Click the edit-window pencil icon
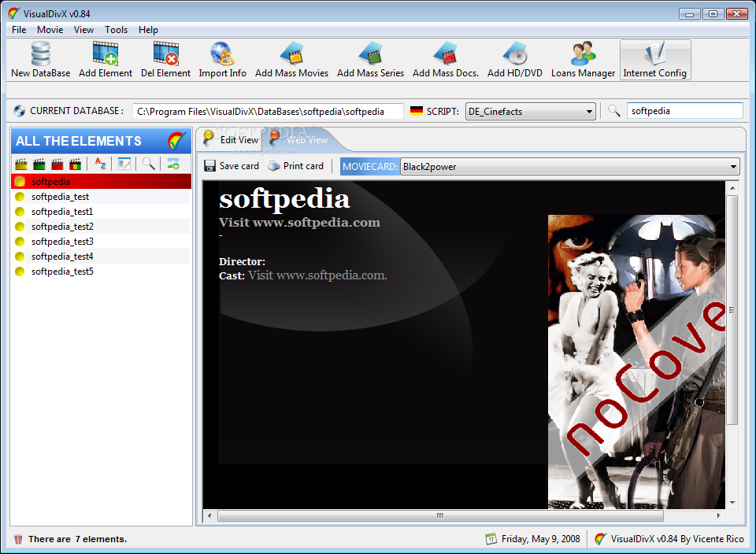756x554 pixels. (124, 164)
